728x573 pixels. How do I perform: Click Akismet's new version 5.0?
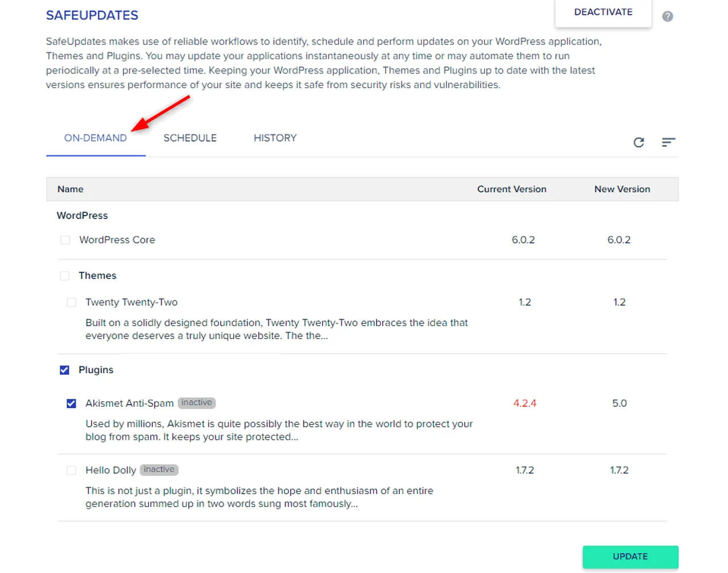[619, 403]
